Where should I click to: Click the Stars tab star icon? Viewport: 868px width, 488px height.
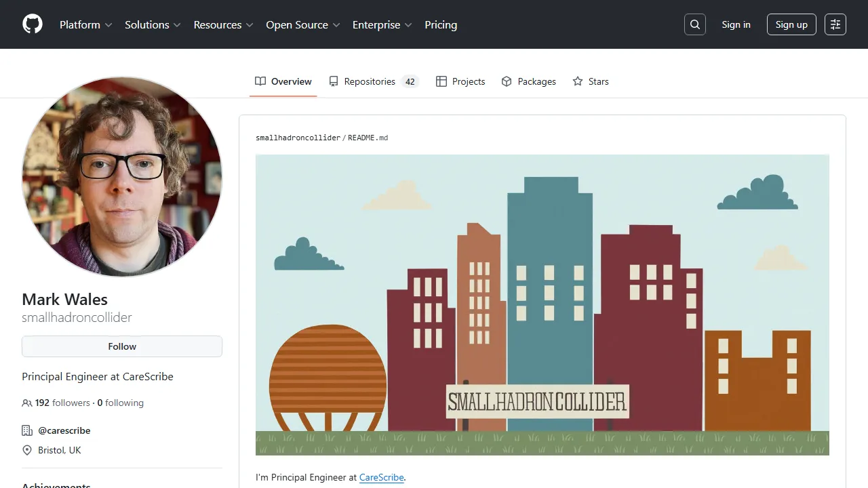(578, 81)
